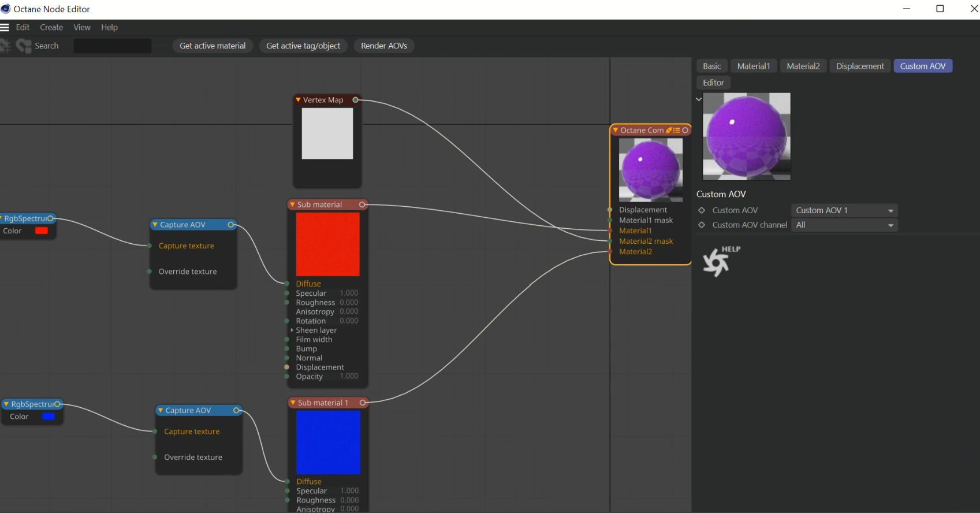This screenshot has height=513, width=980.
Task: Switch to the Material2 tab
Action: [x=803, y=66]
